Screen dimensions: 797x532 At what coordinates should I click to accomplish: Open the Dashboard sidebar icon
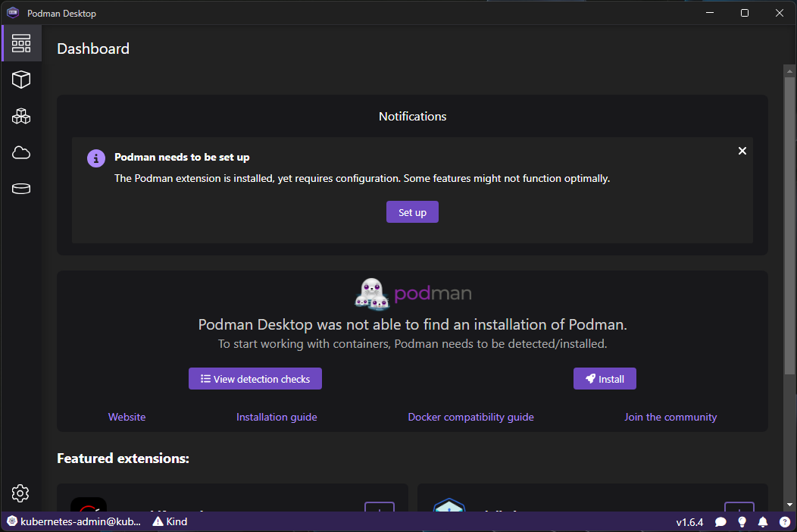click(21, 43)
